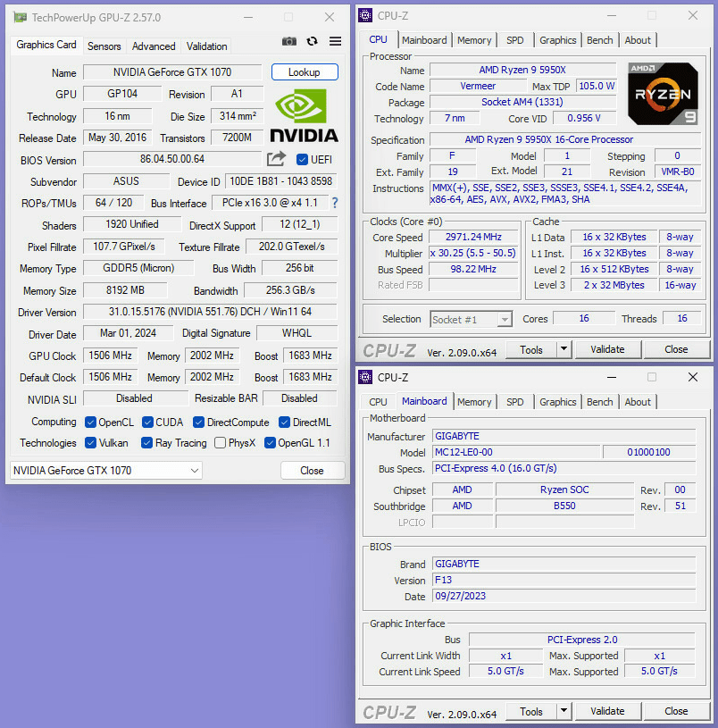Click Validate in upper CPU-Z window
This screenshot has height=728, width=718.
[x=607, y=349]
